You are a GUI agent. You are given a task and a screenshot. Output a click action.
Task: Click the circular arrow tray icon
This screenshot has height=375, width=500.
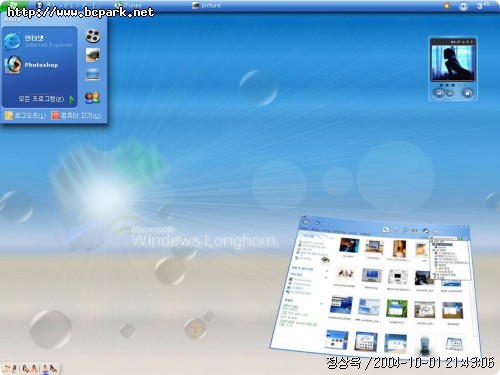(463, 6)
